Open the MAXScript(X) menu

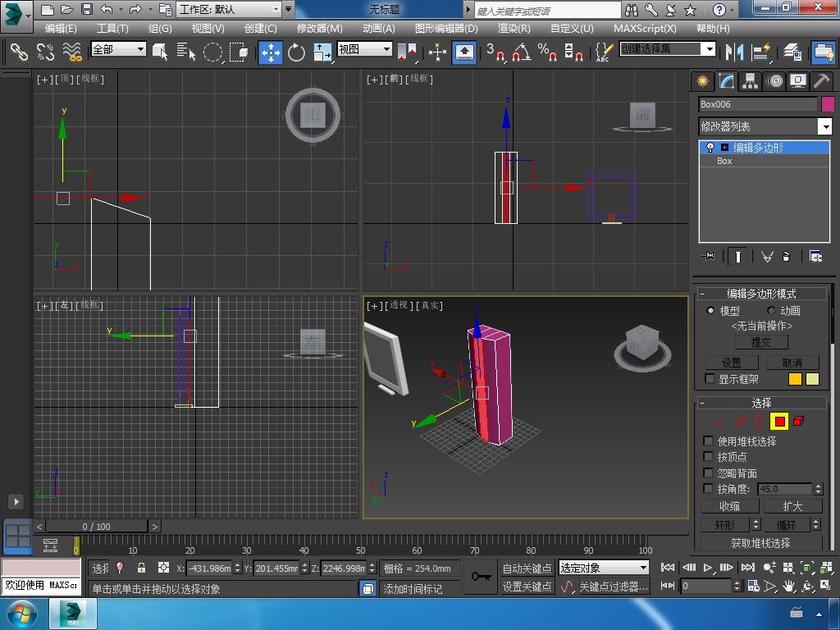645,29
